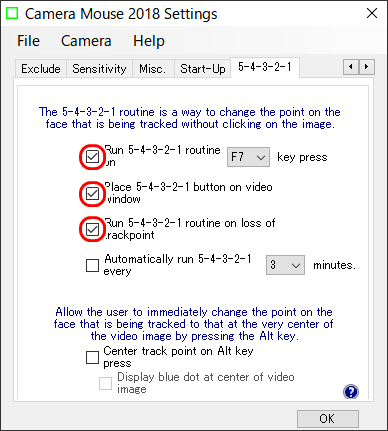Click the green Camera Mouse title bar icon
388x431 pixels.
pyautogui.click(x=13, y=14)
